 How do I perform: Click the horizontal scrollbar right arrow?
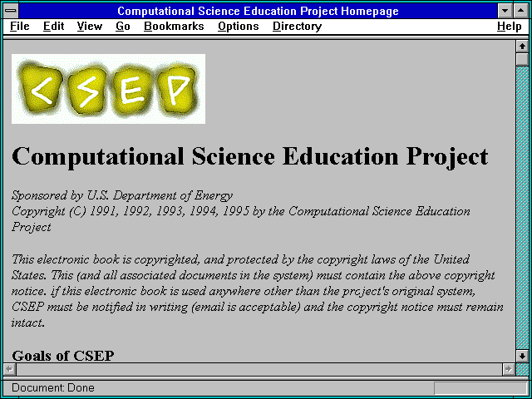click(508, 369)
